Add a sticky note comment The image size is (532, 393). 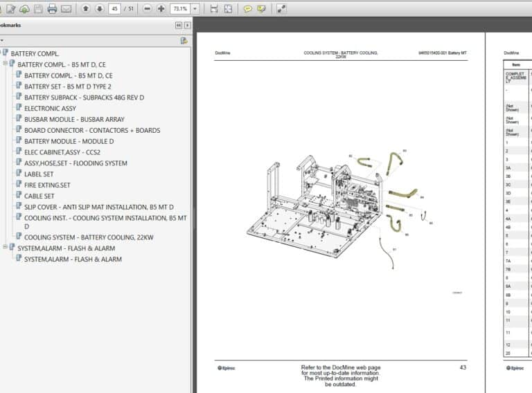247,9
